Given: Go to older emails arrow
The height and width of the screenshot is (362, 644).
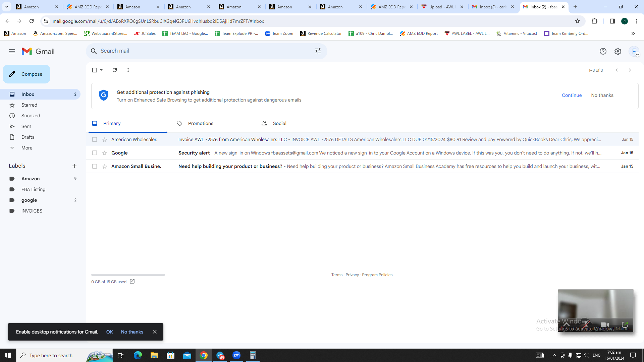Looking at the screenshot, I should (x=630, y=70).
